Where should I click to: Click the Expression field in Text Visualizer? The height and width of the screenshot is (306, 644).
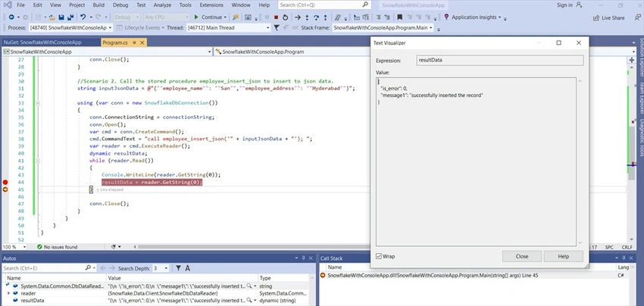pyautogui.click(x=500, y=61)
